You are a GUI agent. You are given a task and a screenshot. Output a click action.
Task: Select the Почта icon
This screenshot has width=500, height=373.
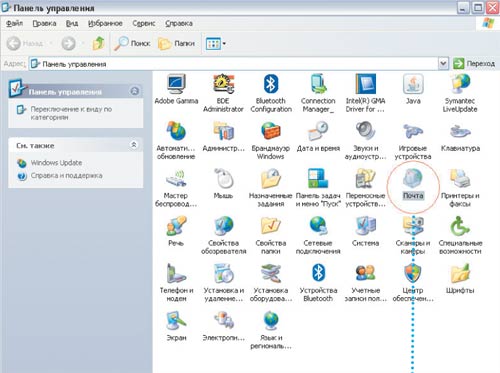click(x=413, y=184)
